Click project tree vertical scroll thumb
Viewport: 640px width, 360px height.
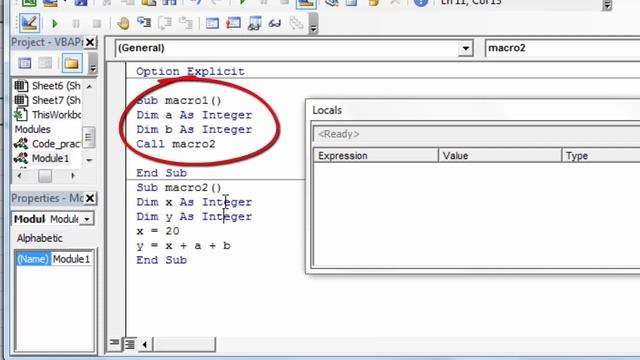coord(89,137)
